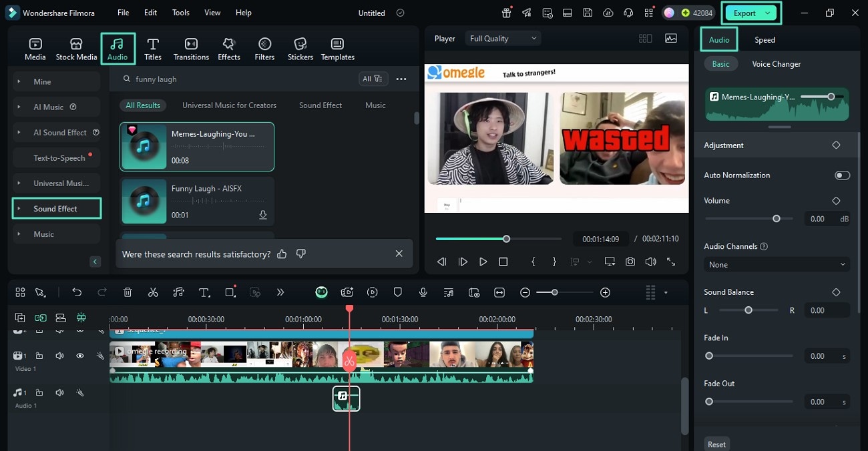Open the Export dropdown arrow

coord(768,13)
